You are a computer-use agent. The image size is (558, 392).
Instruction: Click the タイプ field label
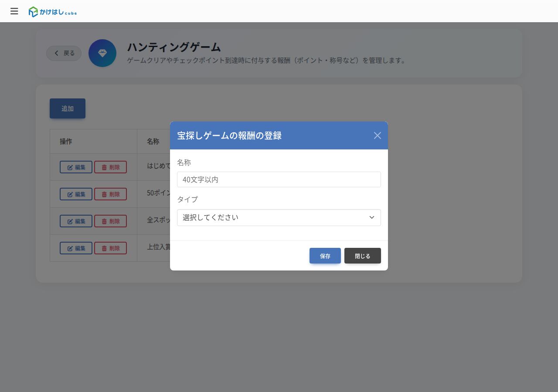pyautogui.click(x=187, y=199)
